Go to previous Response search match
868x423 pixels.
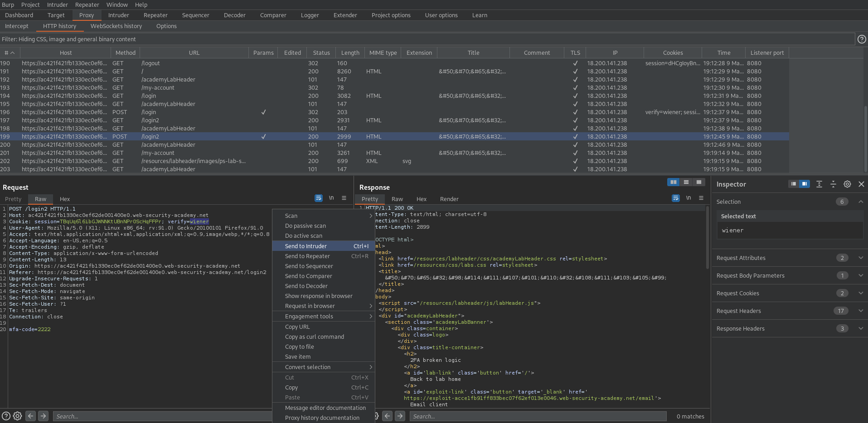(387, 416)
